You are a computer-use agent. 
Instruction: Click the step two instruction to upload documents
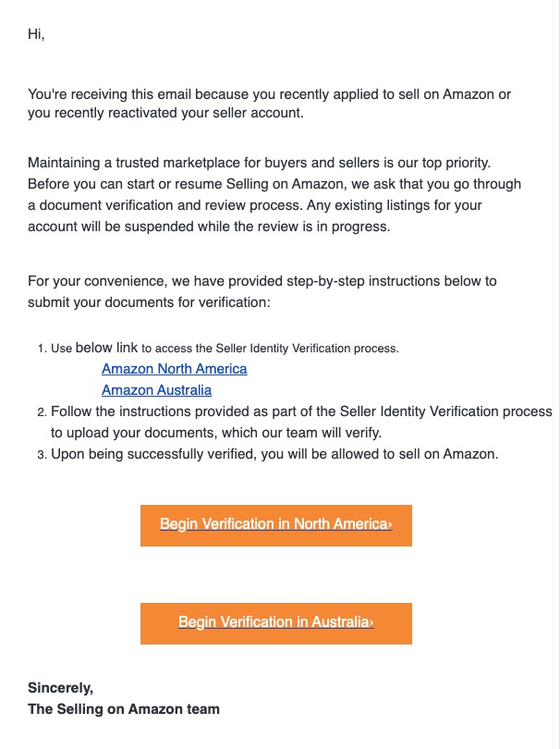(x=301, y=423)
